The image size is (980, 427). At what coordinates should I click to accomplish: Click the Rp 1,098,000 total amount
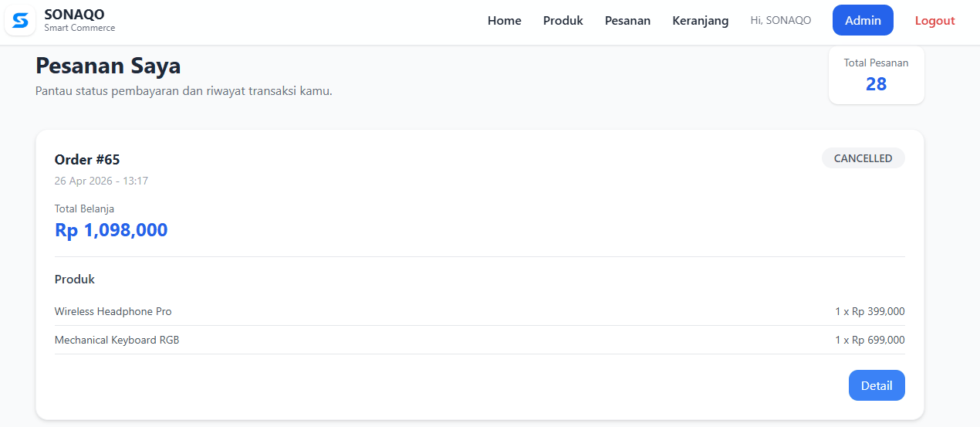[111, 230]
